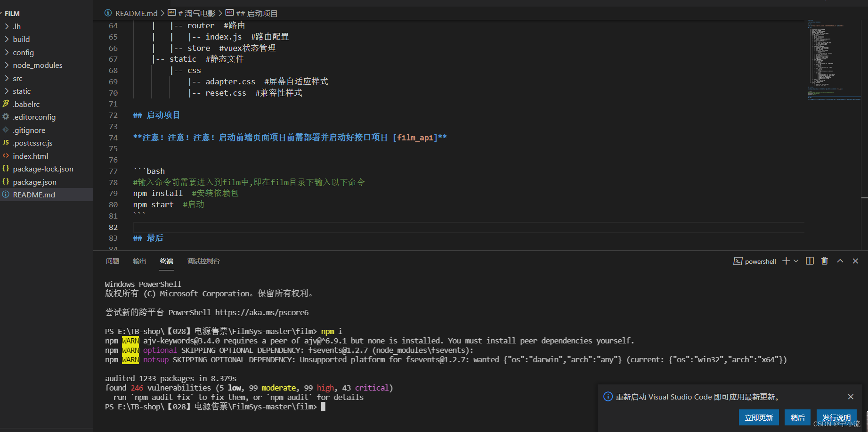Focus the terminal prompt cursor
The width and height of the screenshot is (868, 432).
(323, 407)
